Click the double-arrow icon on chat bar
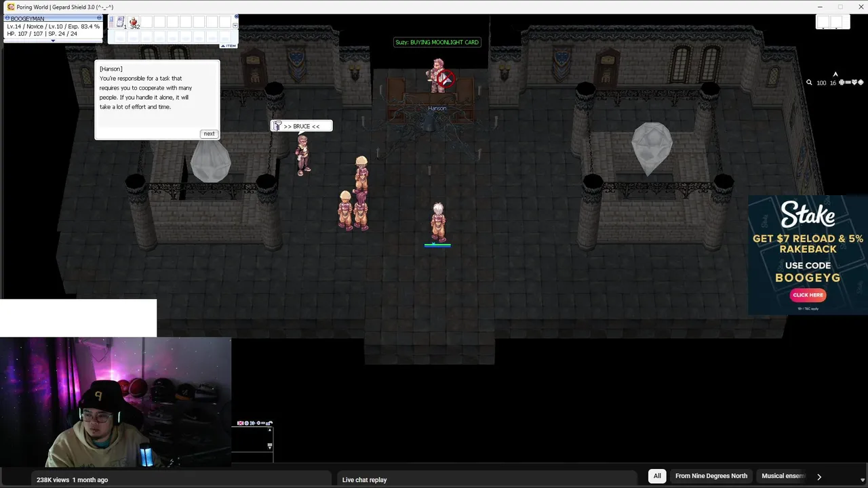Image resolution: width=868 pixels, height=488 pixels. (x=252, y=423)
